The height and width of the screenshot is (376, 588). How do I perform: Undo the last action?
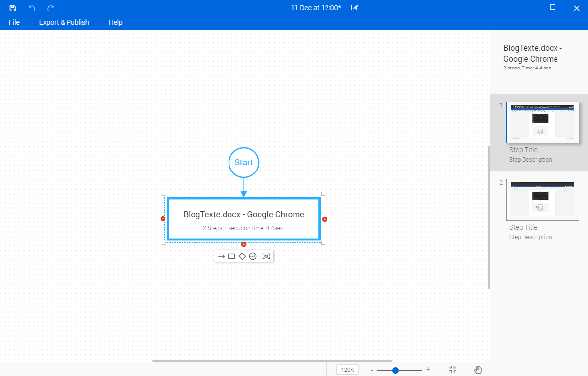pos(32,8)
